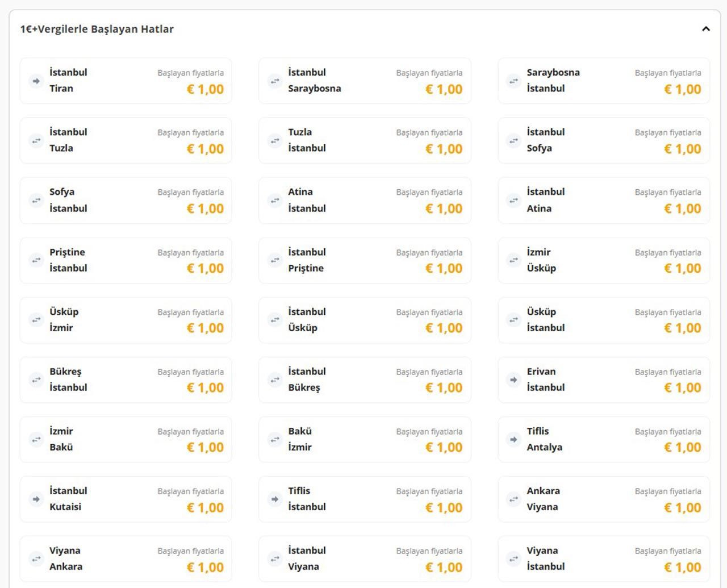Click the round-trip icon for Tuzla–İstanbul
This screenshot has width=727, height=588.
click(x=275, y=141)
